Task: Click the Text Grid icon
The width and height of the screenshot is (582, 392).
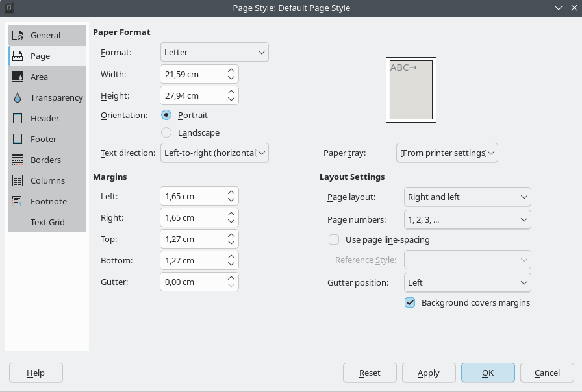Action: [18, 222]
